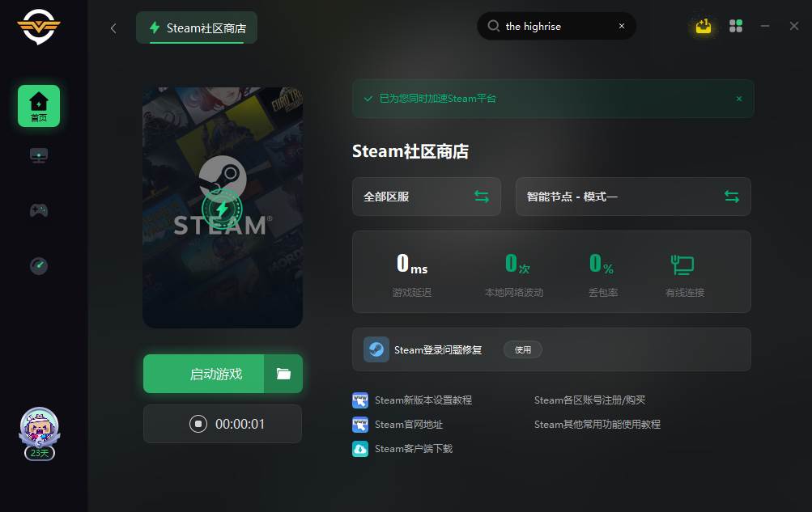Click the Steam icon beside Steam登录问题修复
Screen dimensions: 812x512
[376, 349]
